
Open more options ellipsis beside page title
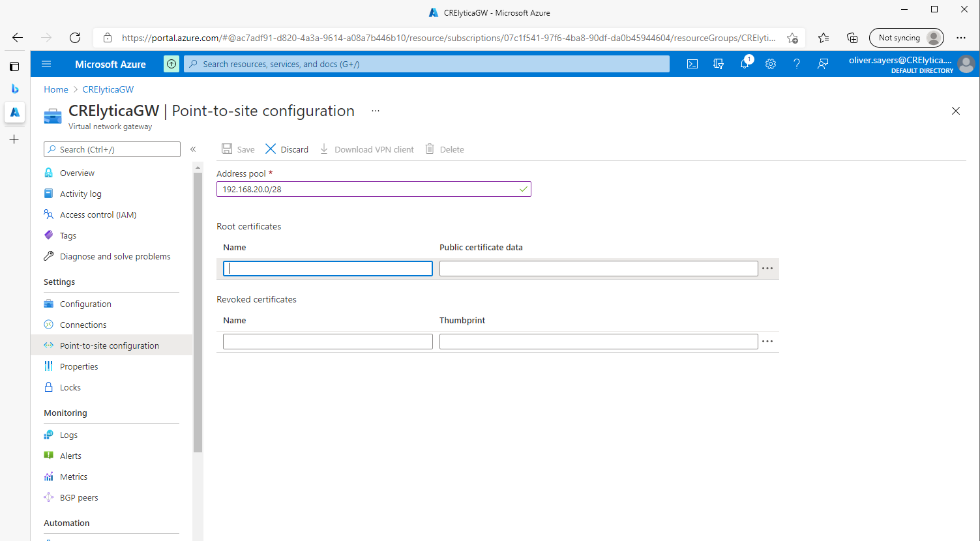(x=376, y=111)
